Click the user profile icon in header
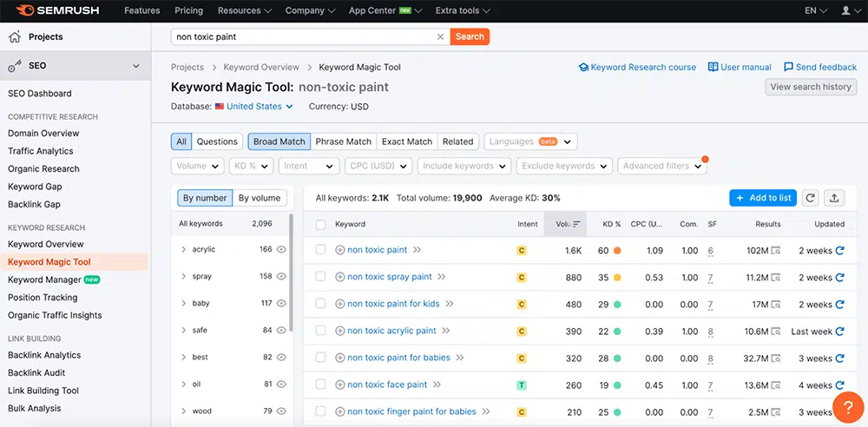The image size is (868, 427). 846,10
